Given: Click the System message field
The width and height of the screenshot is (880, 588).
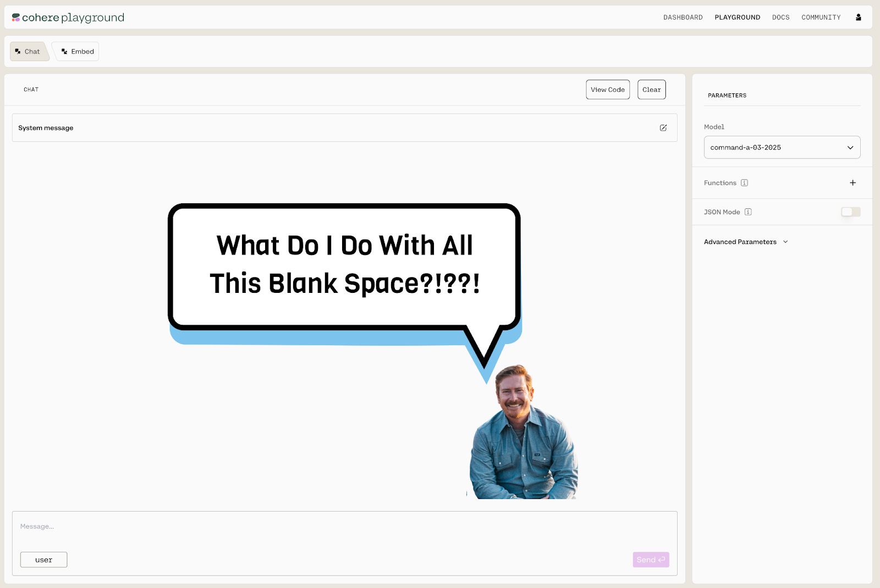Looking at the screenshot, I should pyautogui.click(x=345, y=128).
